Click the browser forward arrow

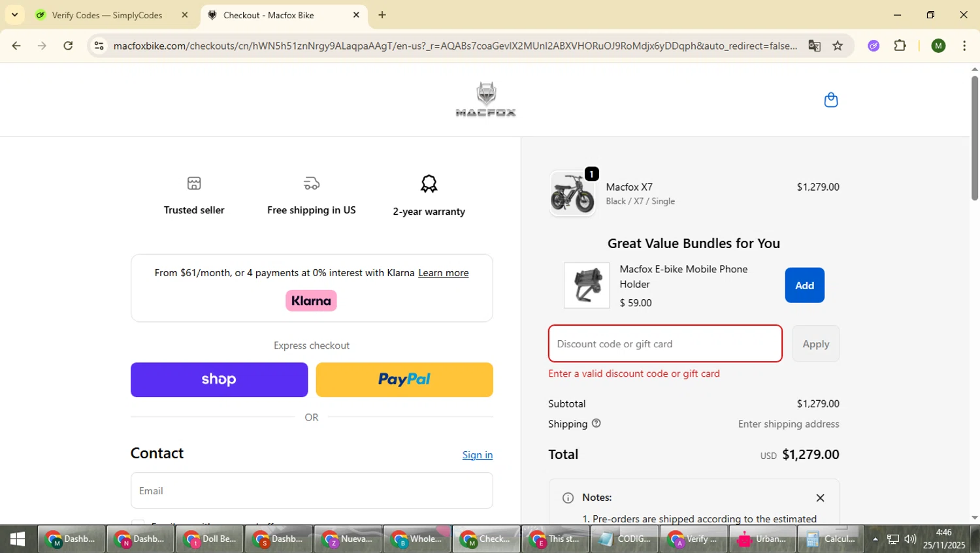(42, 46)
